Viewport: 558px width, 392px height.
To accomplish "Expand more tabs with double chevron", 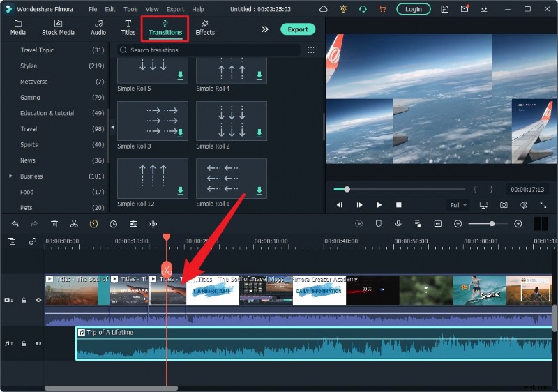I will pos(265,29).
